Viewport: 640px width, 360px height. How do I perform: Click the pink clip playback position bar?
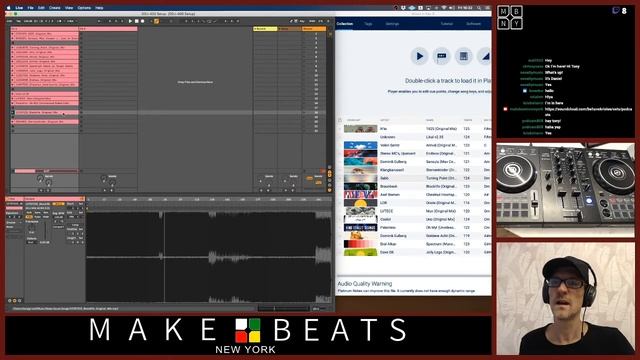46,171
